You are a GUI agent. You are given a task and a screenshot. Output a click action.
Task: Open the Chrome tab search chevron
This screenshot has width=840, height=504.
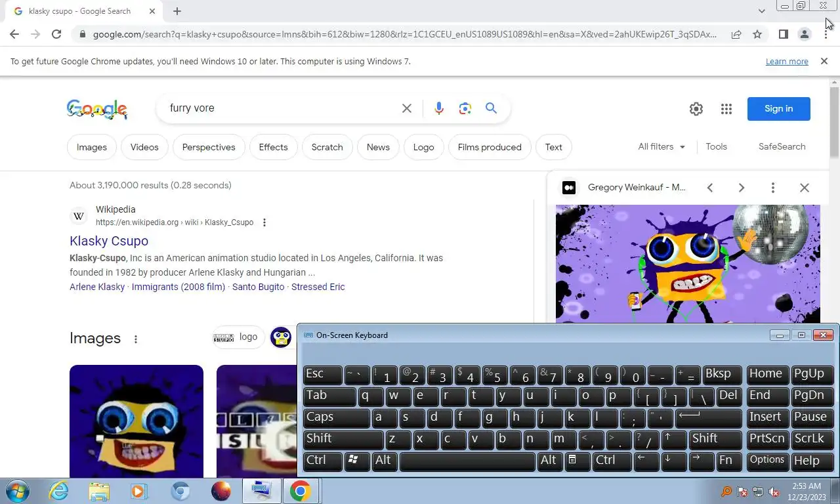[x=761, y=11]
